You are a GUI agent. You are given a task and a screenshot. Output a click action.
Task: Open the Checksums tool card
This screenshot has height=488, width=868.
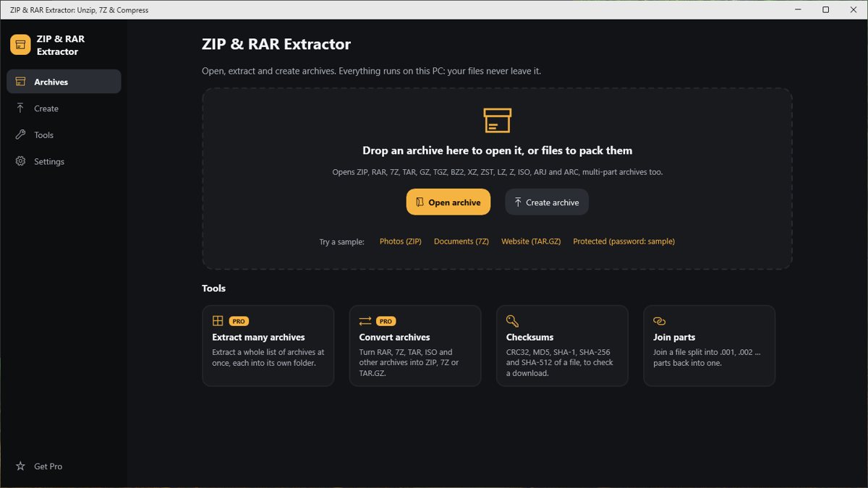click(x=562, y=346)
